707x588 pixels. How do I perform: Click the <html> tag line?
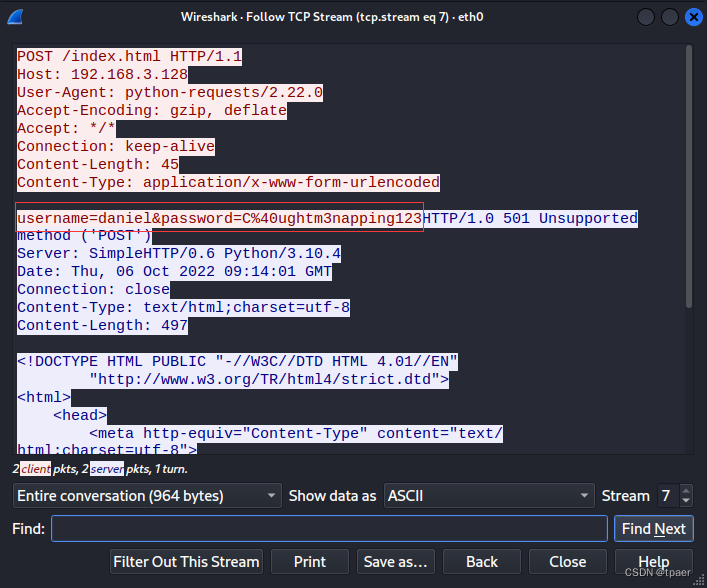[44, 398]
